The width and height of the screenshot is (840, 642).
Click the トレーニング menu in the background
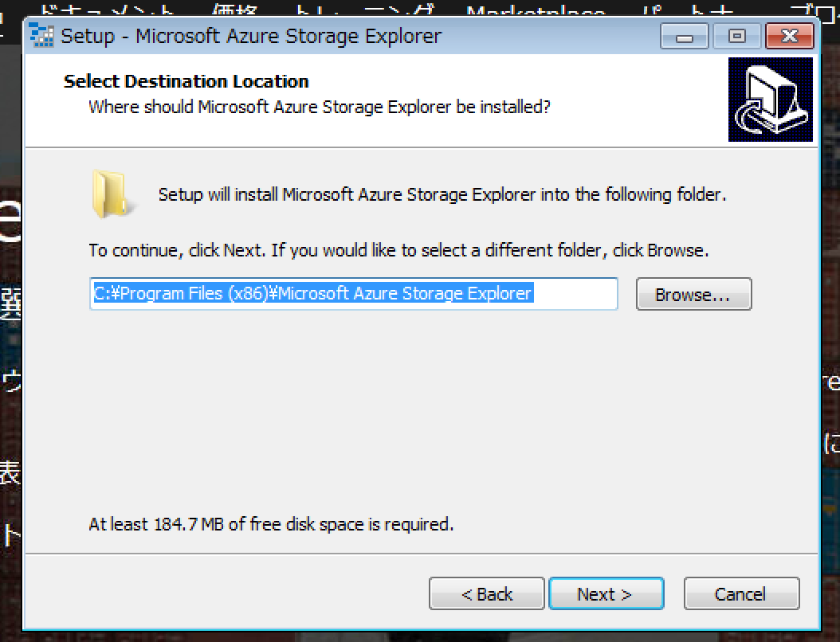coord(363,10)
